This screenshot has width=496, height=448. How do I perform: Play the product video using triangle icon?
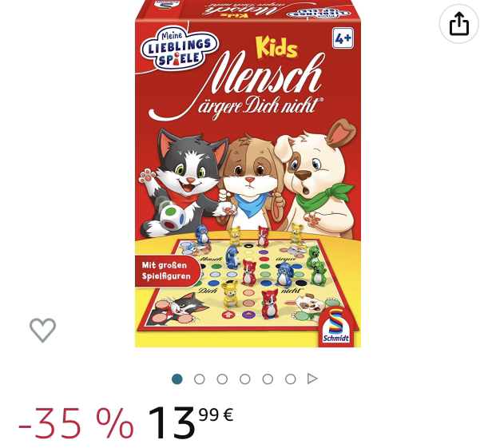tap(312, 379)
